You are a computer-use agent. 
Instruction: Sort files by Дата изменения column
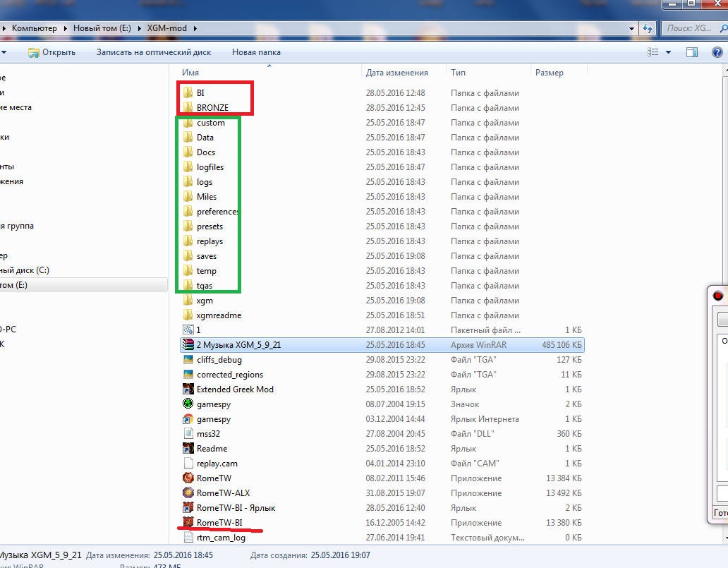click(397, 73)
